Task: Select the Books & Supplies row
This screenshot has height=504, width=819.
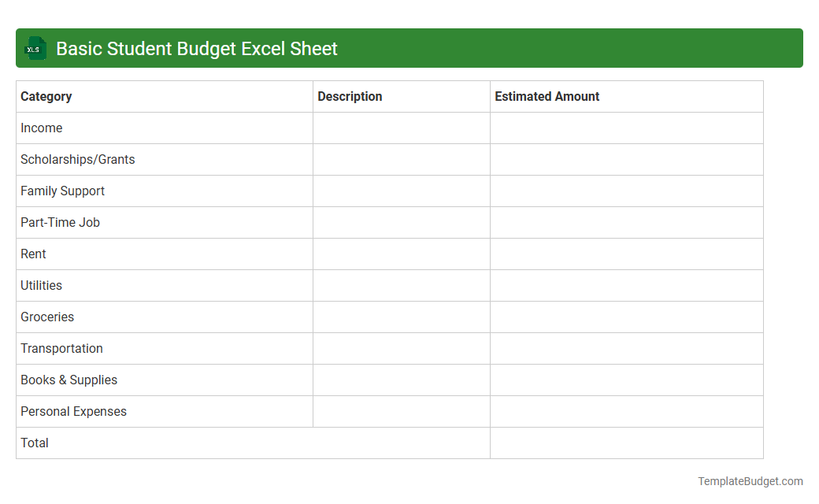Action: 69,380
